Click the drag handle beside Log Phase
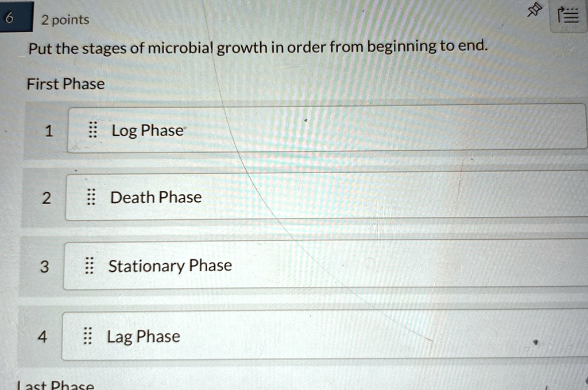 pos(92,130)
